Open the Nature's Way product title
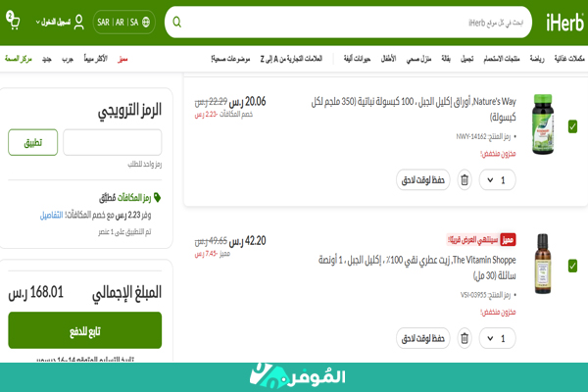 click(x=414, y=109)
